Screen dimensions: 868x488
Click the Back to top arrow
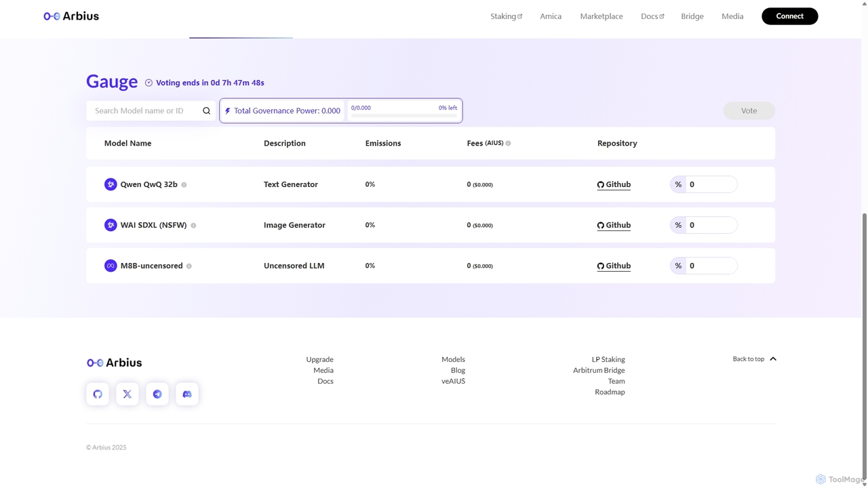coord(773,359)
